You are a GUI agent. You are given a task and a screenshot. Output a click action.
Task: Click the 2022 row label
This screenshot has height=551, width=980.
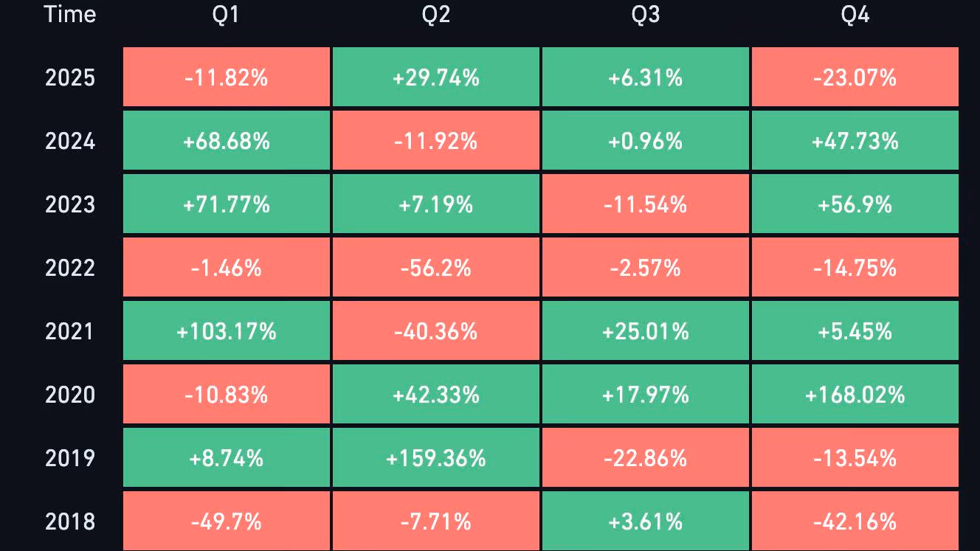click(70, 268)
